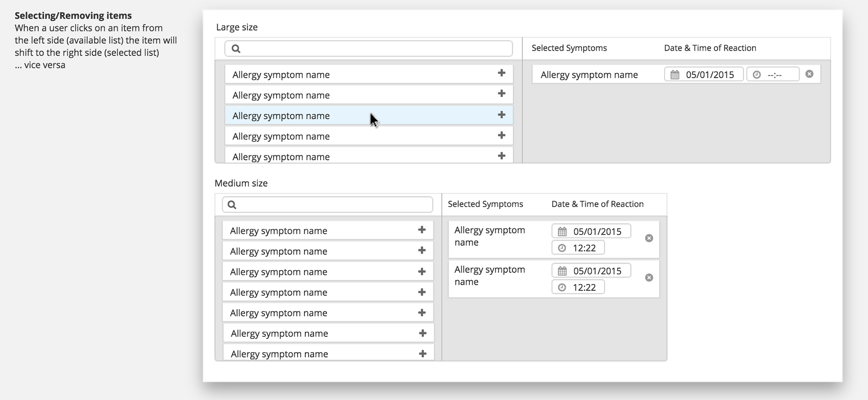This screenshot has width=868, height=400.
Task: Click the clock icon in the large-size time field
Action: [756, 75]
